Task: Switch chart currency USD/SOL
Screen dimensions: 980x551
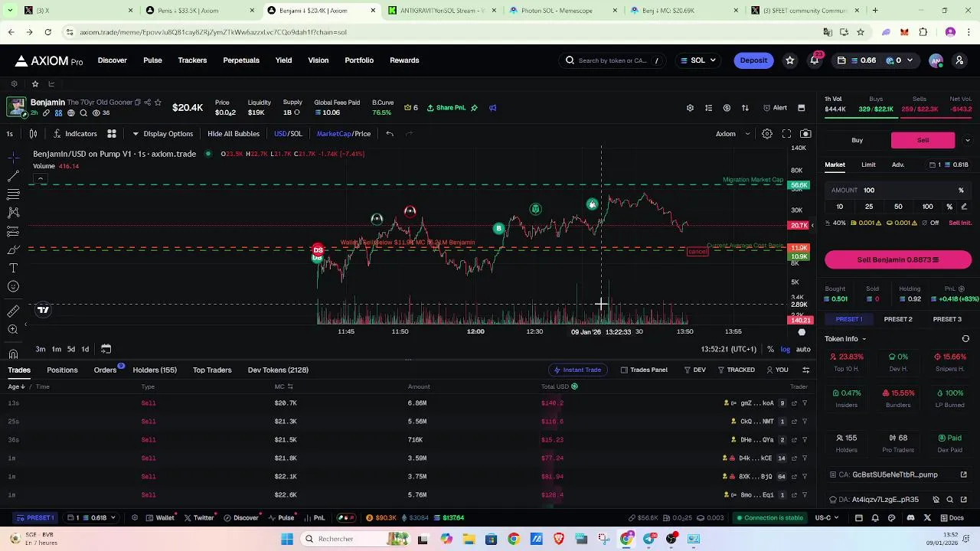Action: coord(288,134)
